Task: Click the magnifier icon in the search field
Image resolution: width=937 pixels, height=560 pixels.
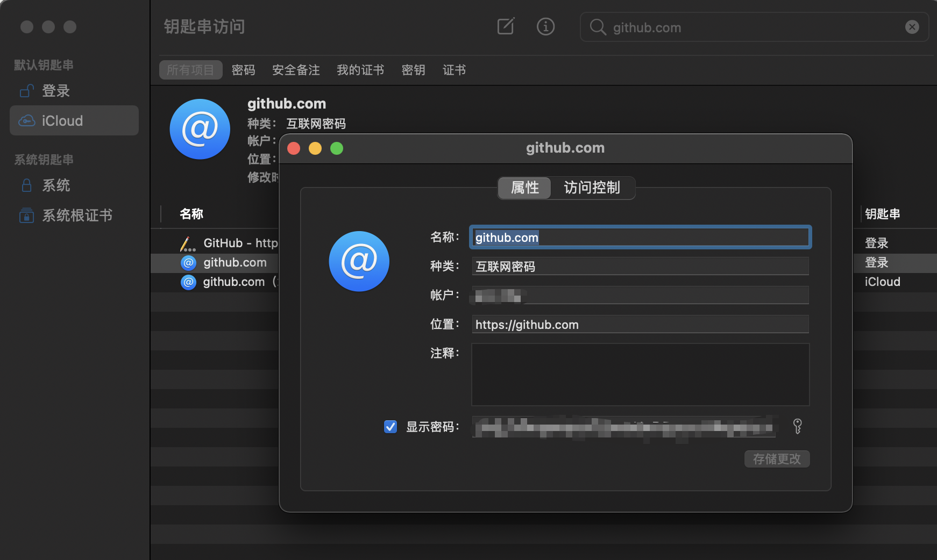Action: pos(598,27)
